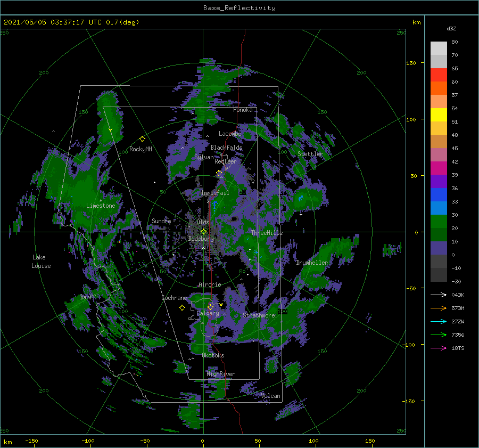Click the Strathmore city label

point(259,315)
